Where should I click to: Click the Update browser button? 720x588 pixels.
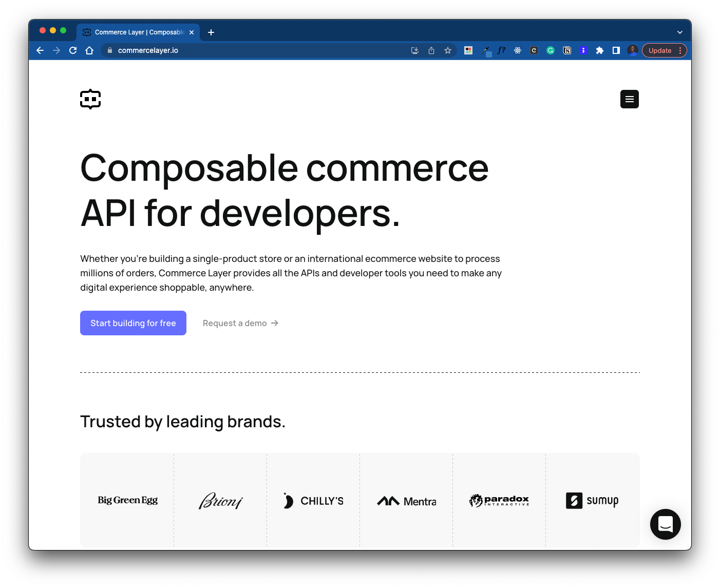659,50
